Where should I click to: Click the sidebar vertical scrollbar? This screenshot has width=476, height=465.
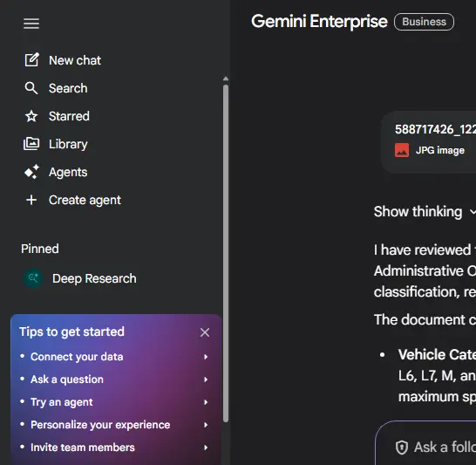click(226, 253)
